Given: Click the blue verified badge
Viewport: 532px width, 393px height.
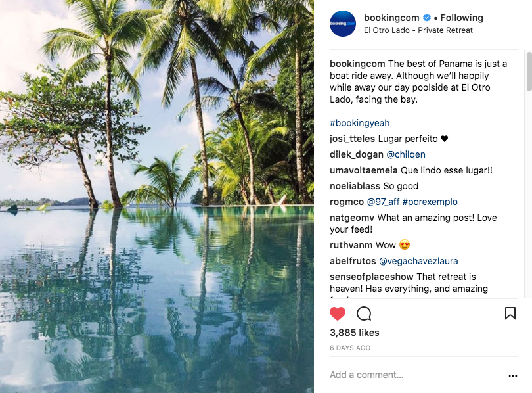Looking at the screenshot, I should click(426, 18).
